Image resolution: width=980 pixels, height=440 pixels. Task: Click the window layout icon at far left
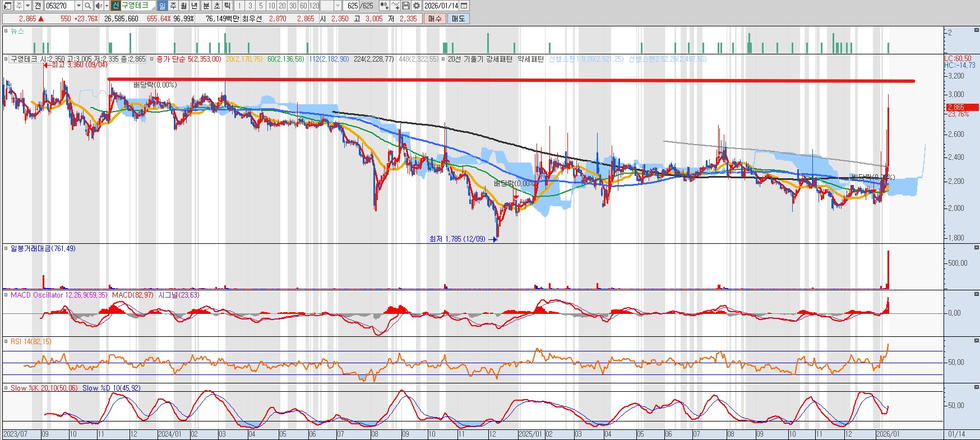point(7,6)
